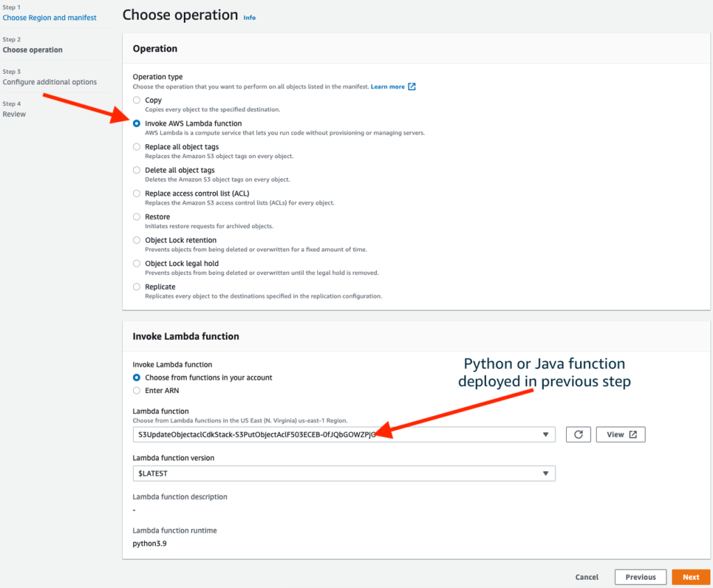Select the Copy operation
The width and height of the screenshot is (713, 588).
point(136,100)
